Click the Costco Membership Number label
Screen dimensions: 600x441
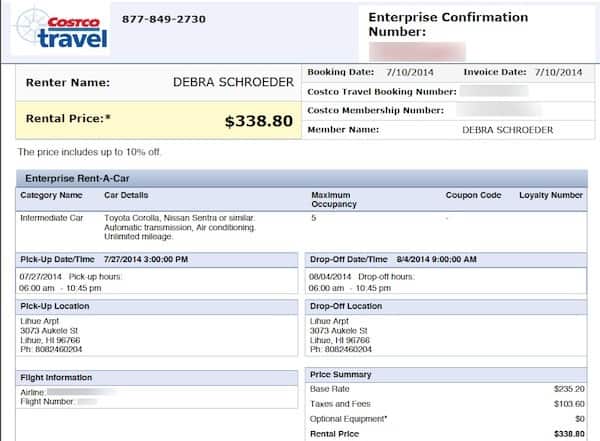376,111
